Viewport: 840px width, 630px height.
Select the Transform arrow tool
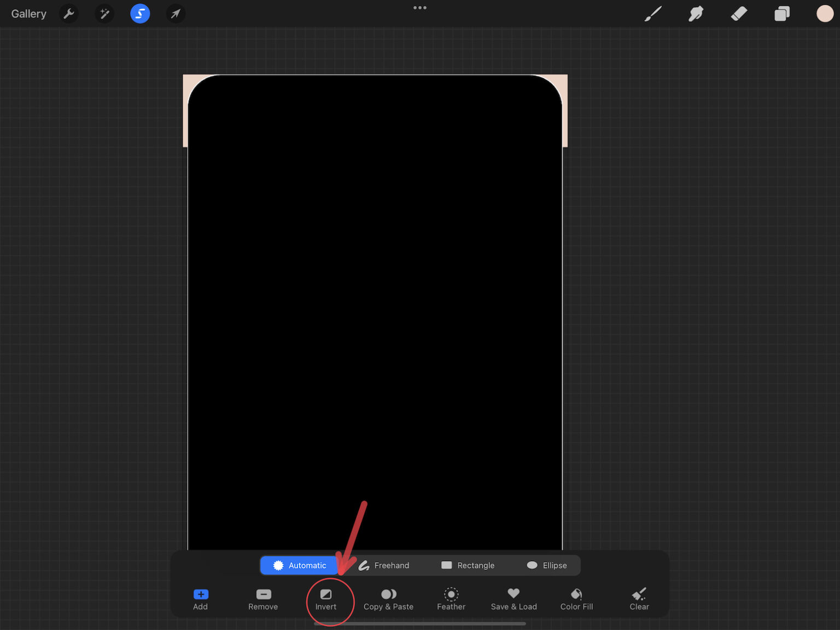tap(175, 14)
